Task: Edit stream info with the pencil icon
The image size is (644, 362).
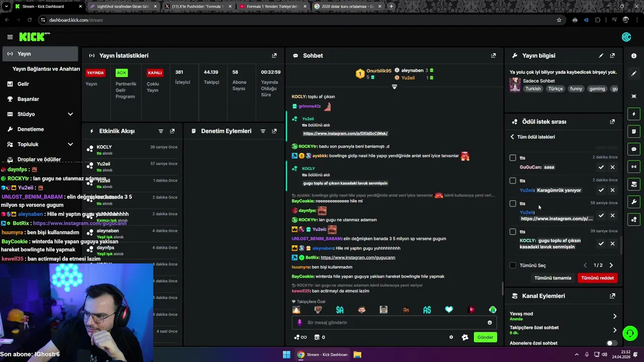Action: coord(601,56)
